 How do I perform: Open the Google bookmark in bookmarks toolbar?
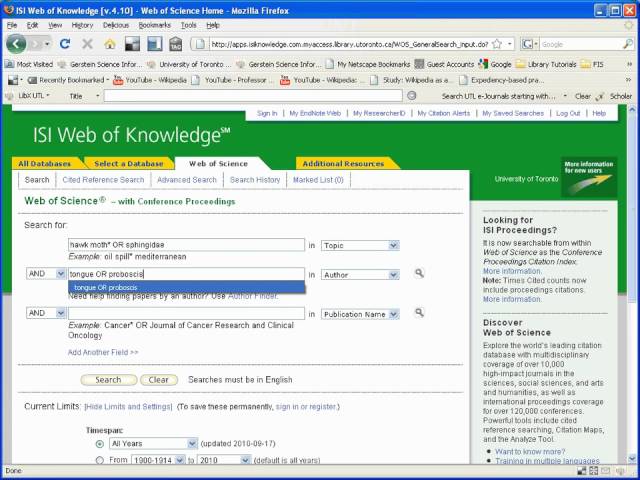pos(495,64)
